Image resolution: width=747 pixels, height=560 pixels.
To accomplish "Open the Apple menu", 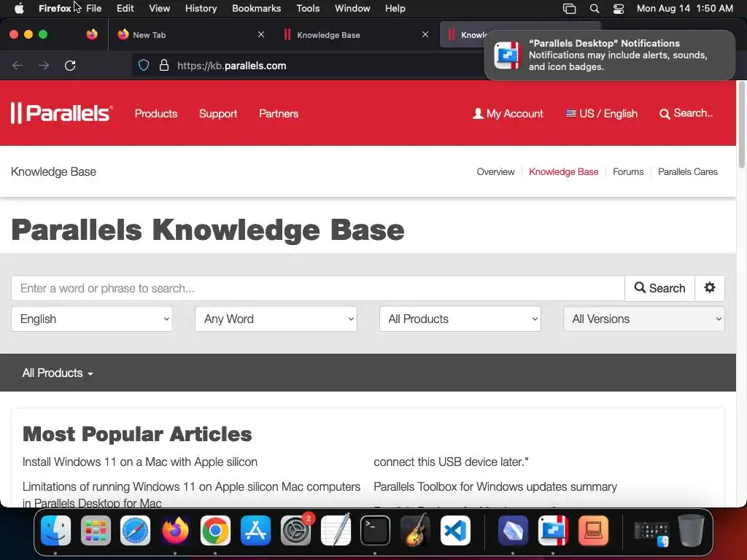I will pos(19,8).
